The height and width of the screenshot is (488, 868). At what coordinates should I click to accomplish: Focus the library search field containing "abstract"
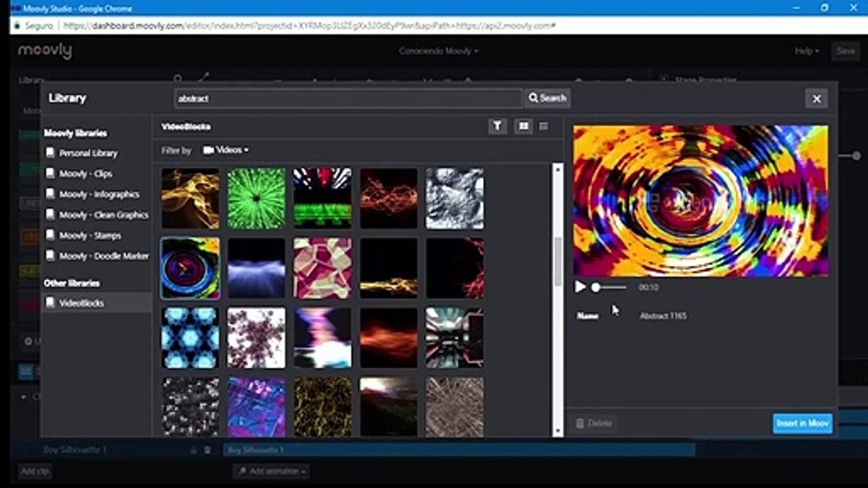click(348, 98)
